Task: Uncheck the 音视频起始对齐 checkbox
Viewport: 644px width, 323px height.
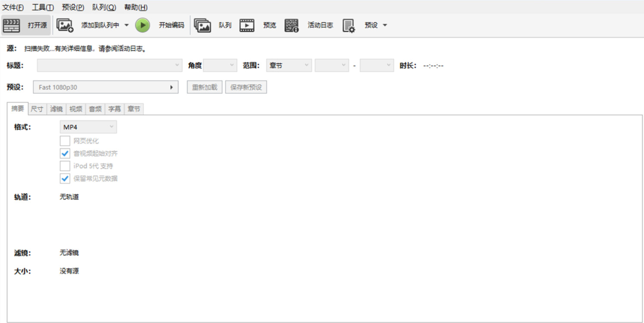Action: coord(65,153)
